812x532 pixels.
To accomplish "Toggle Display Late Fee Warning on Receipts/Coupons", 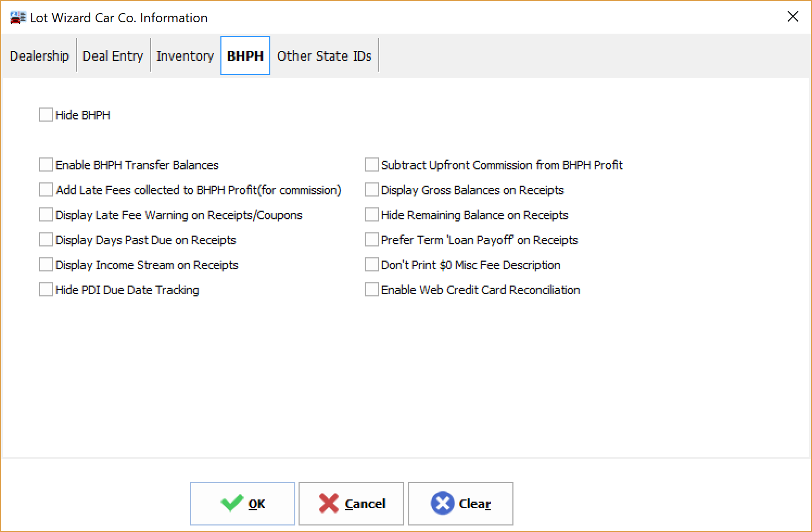I will point(46,214).
